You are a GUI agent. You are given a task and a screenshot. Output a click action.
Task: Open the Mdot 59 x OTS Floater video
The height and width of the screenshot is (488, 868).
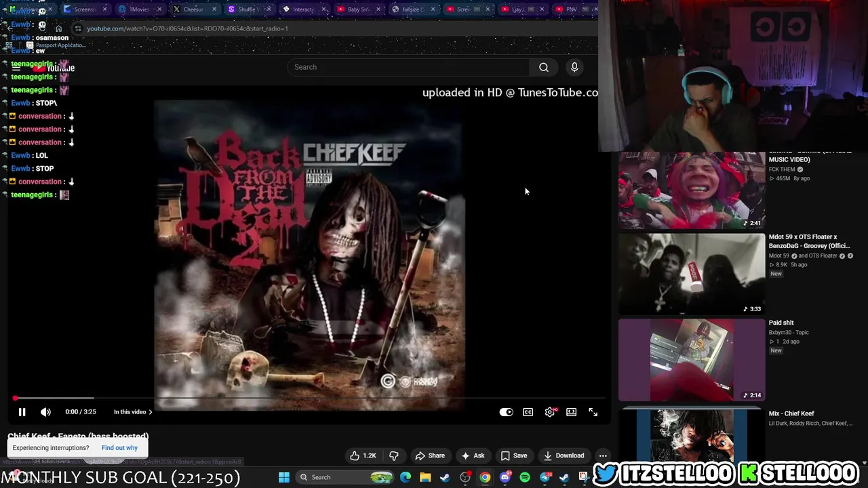click(x=692, y=274)
